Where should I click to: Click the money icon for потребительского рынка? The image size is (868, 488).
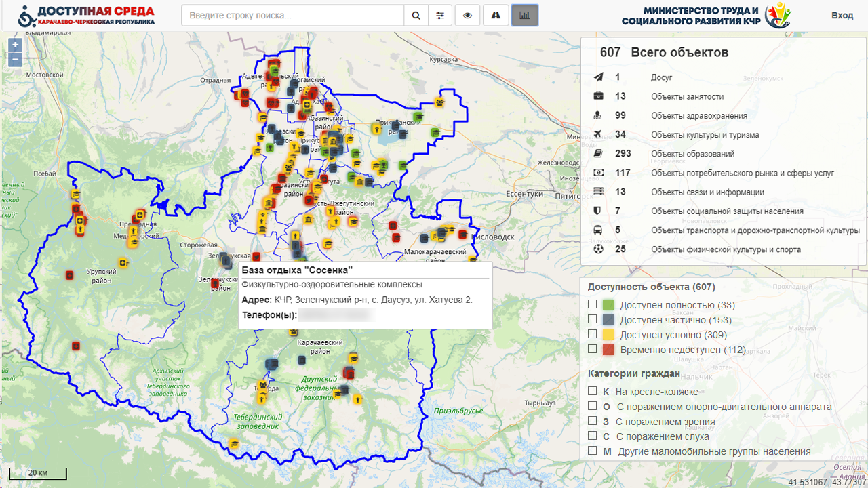point(598,173)
